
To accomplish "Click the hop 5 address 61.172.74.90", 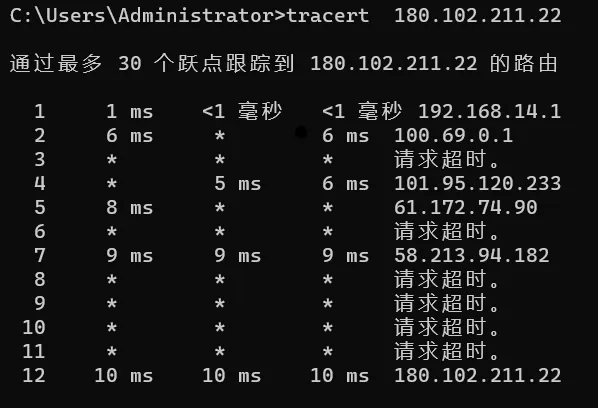I will click(466, 208).
